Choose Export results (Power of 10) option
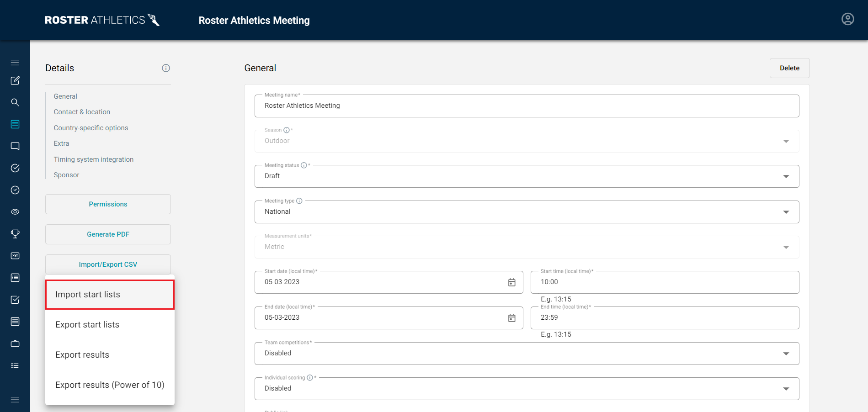Screen dimensions: 868x412 [x=110, y=385]
